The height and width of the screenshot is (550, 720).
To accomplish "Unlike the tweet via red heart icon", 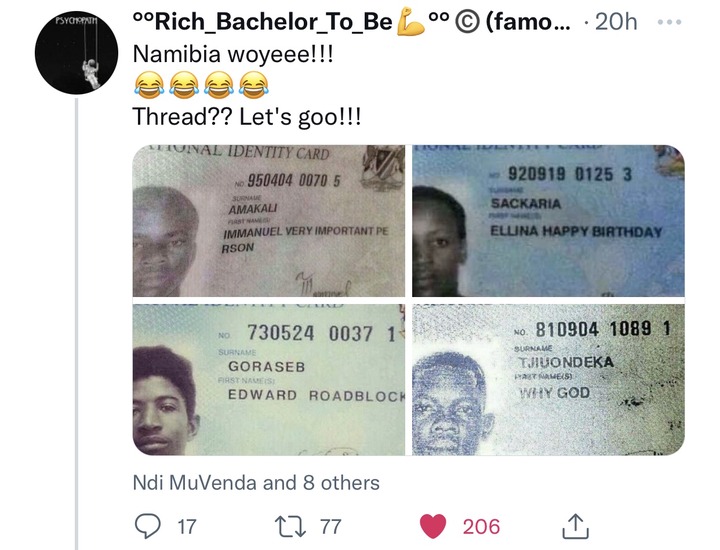I will click(433, 526).
